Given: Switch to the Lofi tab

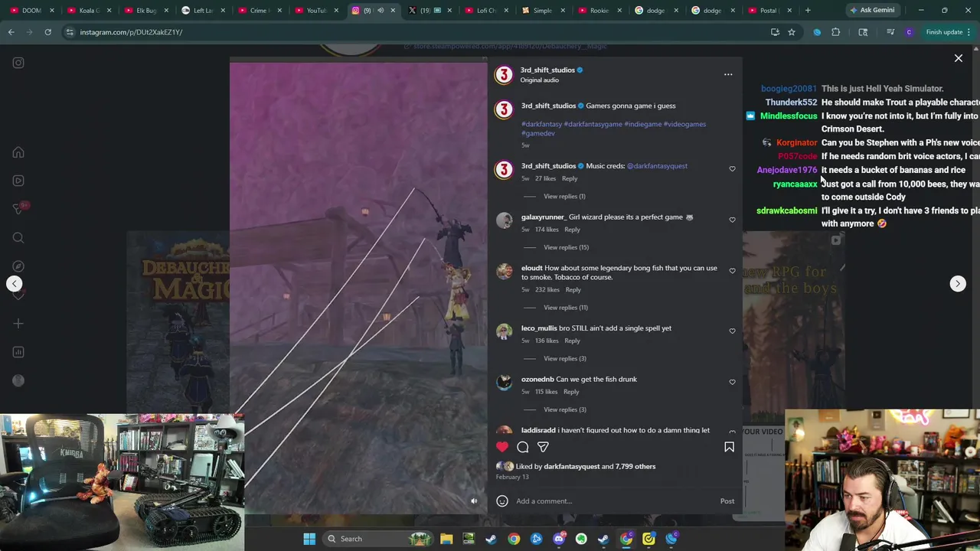Looking at the screenshot, I should 485,11.
